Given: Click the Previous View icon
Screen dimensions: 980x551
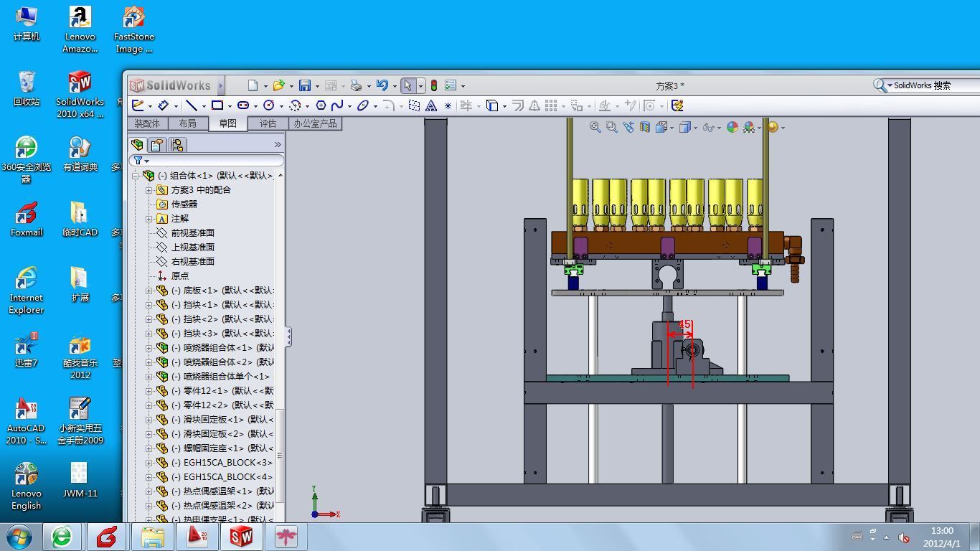Looking at the screenshot, I should (628, 127).
